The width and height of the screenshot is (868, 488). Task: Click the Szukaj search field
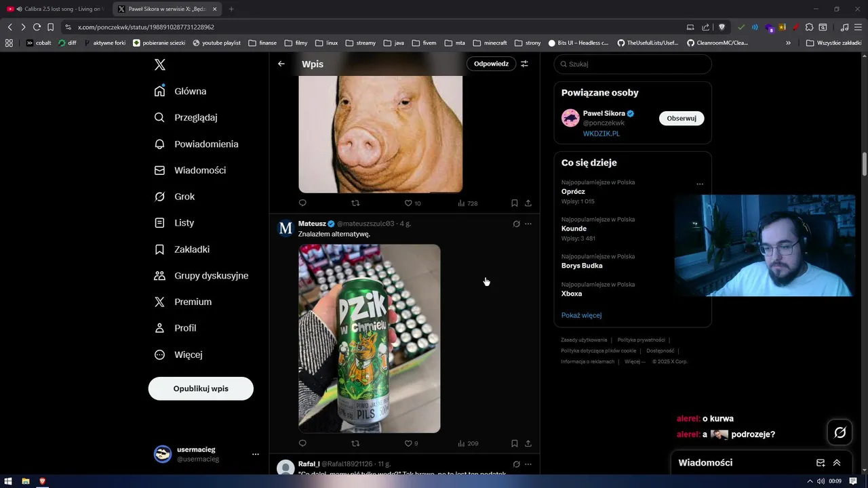[633, 64]
